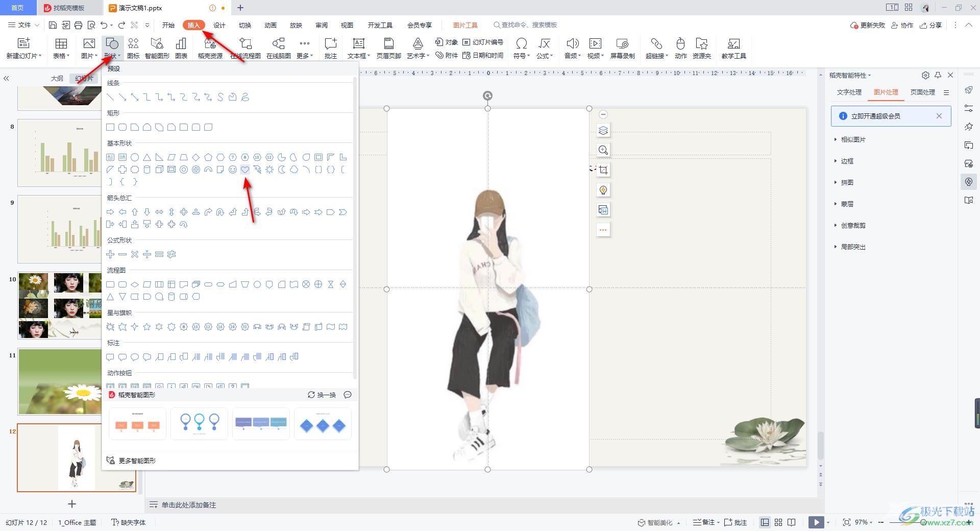Click the add slide plus button

(72, 504)
